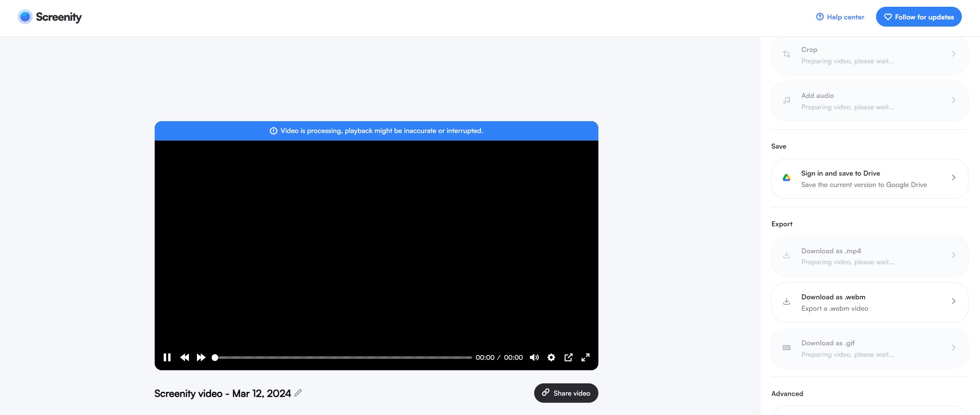Fast forward the video

coord(201,357)
